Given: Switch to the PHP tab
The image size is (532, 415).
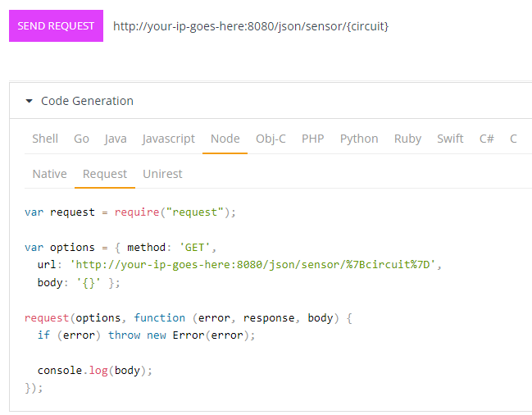Looking at the screenshot, I should [x=313, y=139].
